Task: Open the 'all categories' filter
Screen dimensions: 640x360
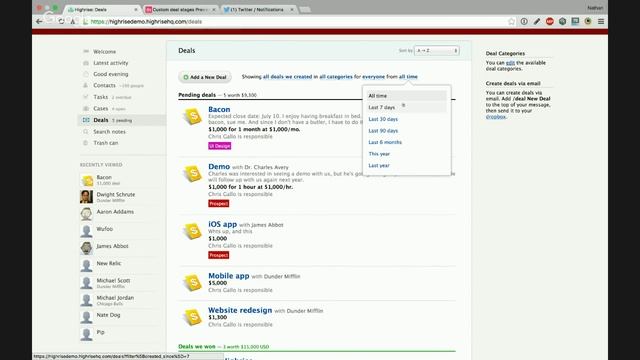Action: (x=336, y=77)
